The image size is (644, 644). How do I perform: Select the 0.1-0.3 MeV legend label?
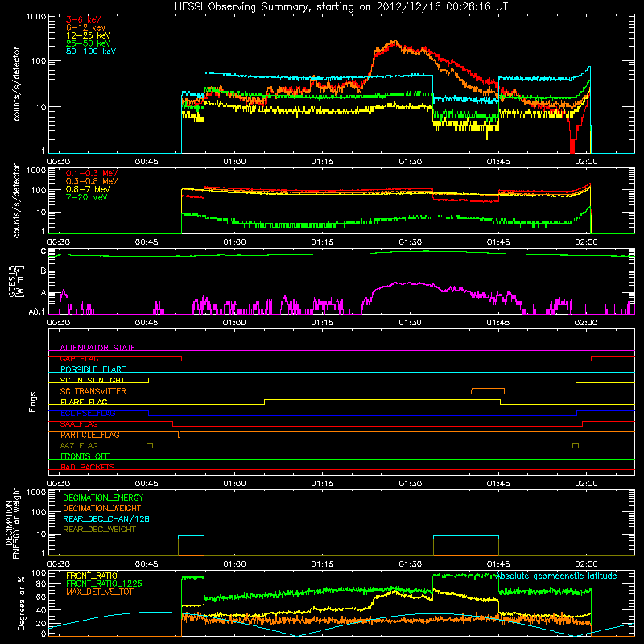(92, 173)
